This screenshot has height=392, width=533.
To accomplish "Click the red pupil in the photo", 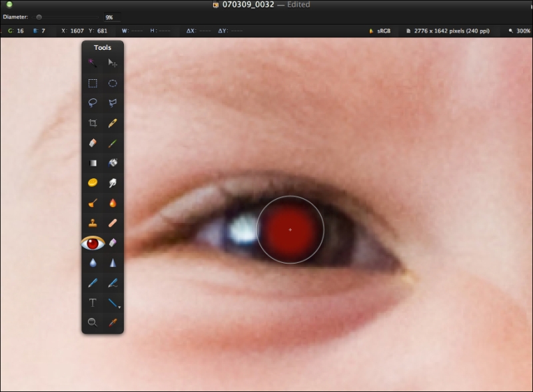I will tap(290, 230).
